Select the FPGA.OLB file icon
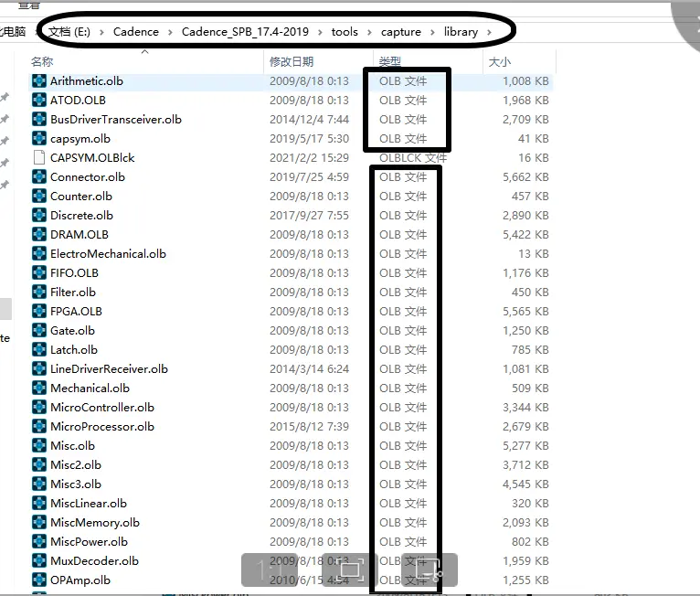 [39, 312]
